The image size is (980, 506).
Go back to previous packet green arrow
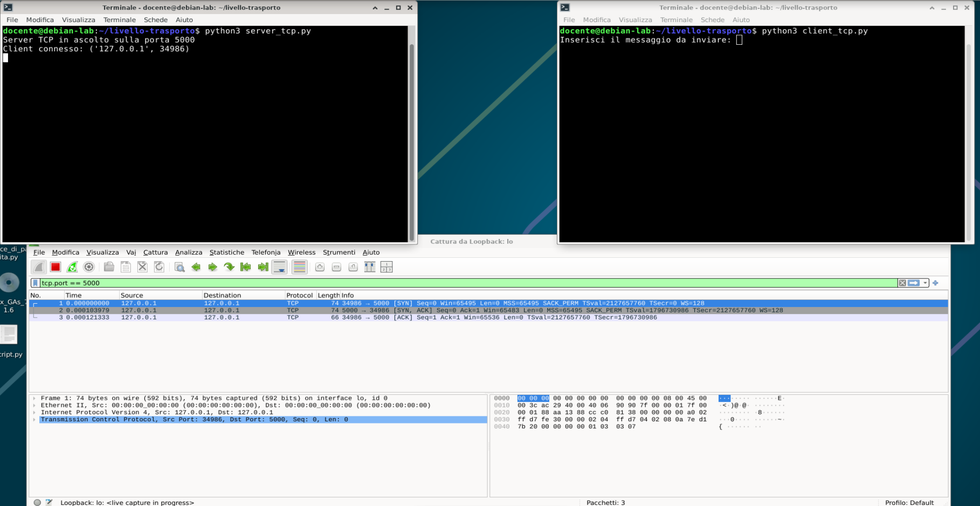[x=196, y=267]
